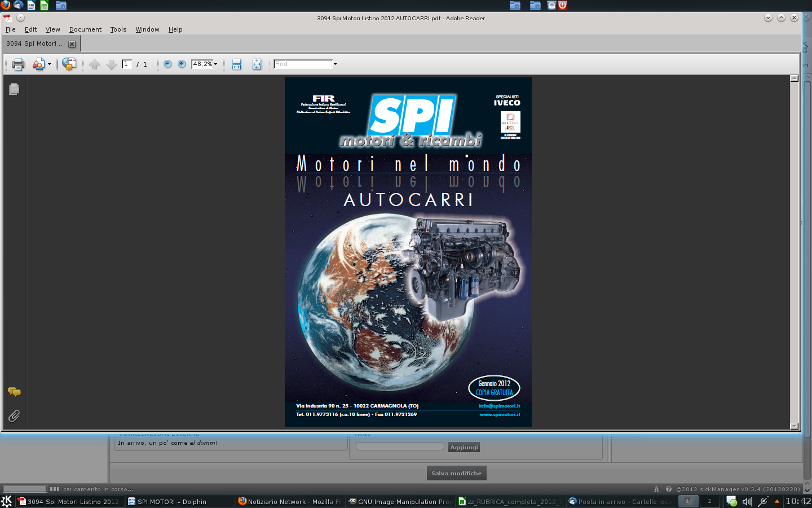Click inside the Find search field
The image size is (812, 508).
(303, 64)
